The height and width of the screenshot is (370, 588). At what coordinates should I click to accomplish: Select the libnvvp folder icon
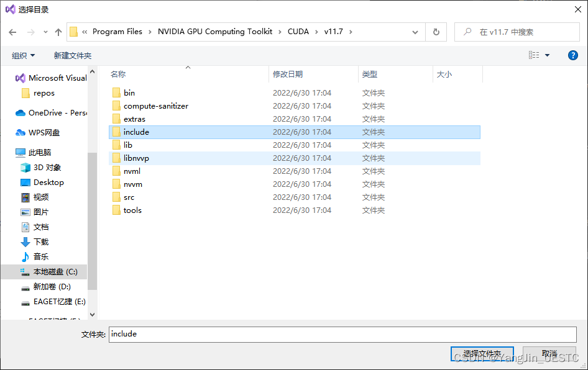tap(116, 158)
